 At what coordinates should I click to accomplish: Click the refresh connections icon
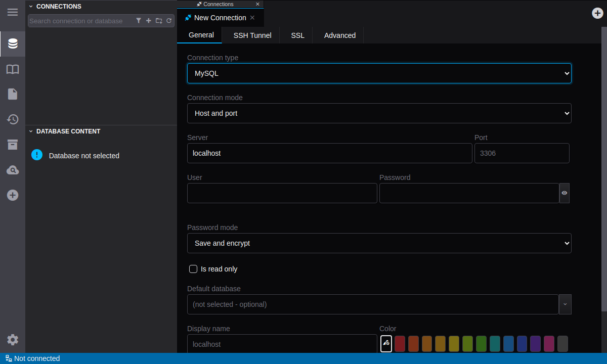pyautogui.click(x=169, y=21)
